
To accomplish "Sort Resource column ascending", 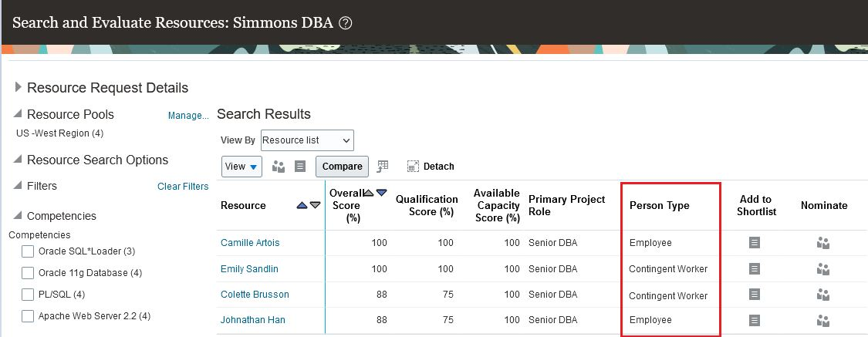I will coord(302,206).
